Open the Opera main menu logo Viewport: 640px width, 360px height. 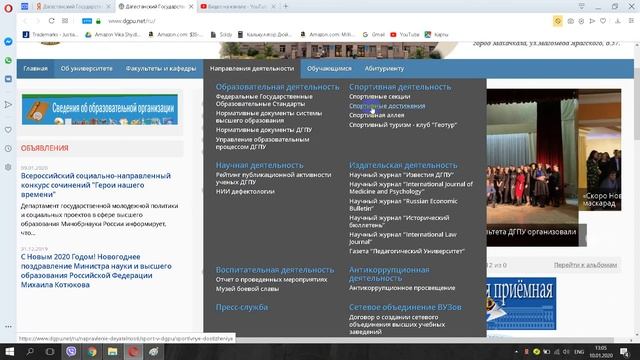8,8
